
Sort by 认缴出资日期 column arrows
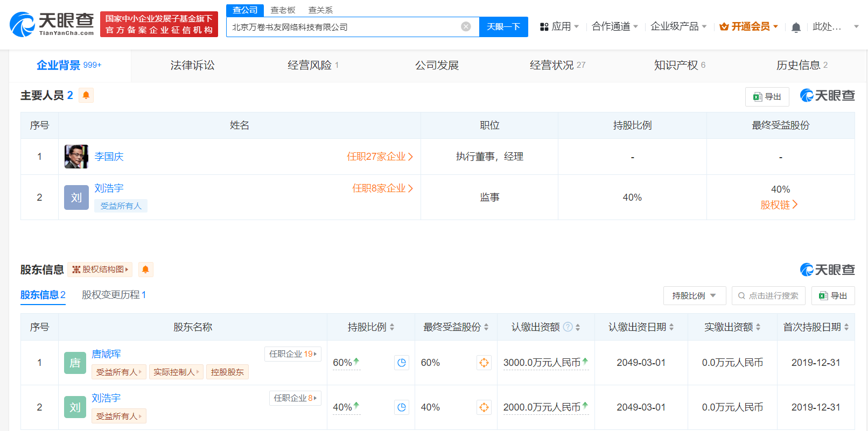[671, 327]
